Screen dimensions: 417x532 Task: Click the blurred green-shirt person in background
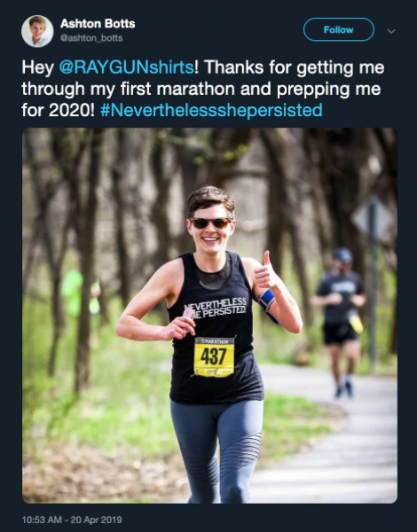pyautogui.click(x=80, y=293)
